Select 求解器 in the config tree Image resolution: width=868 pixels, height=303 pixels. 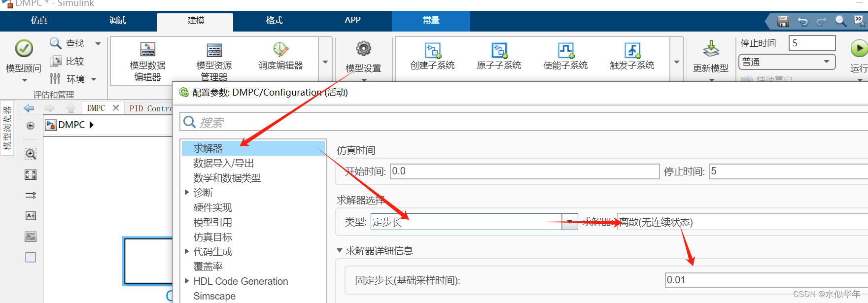tap(253, 148)
